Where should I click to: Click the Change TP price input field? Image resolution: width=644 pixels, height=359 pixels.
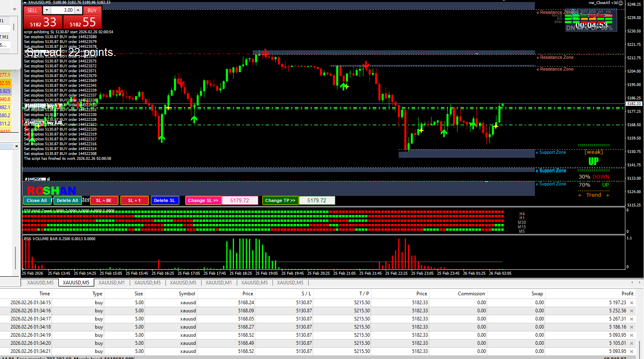pos(317,200)
